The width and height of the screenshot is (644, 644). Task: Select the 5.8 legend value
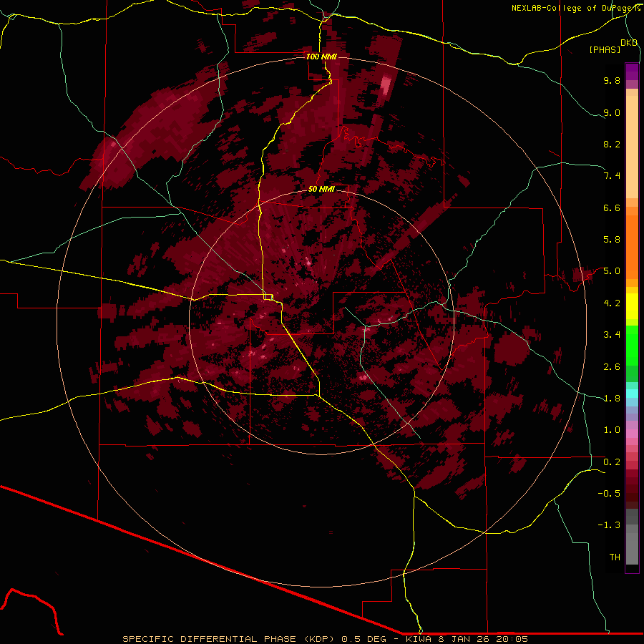pos(612,240)
